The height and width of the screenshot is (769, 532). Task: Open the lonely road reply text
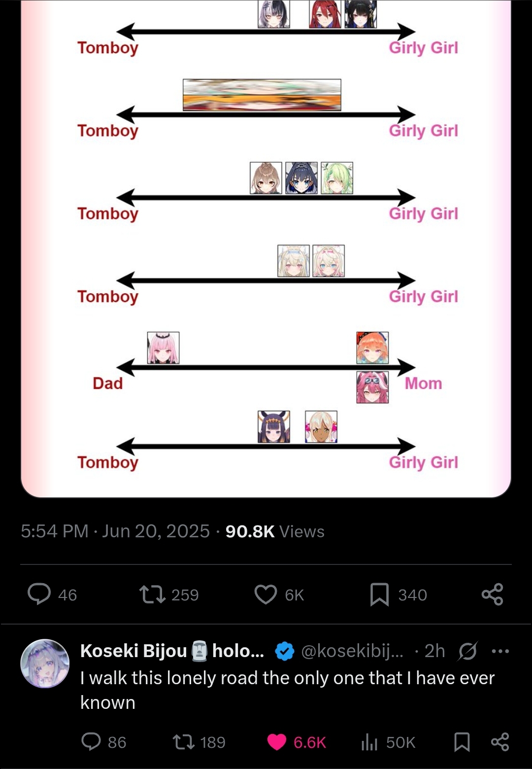pyautogui.click(x=287, y=690)
